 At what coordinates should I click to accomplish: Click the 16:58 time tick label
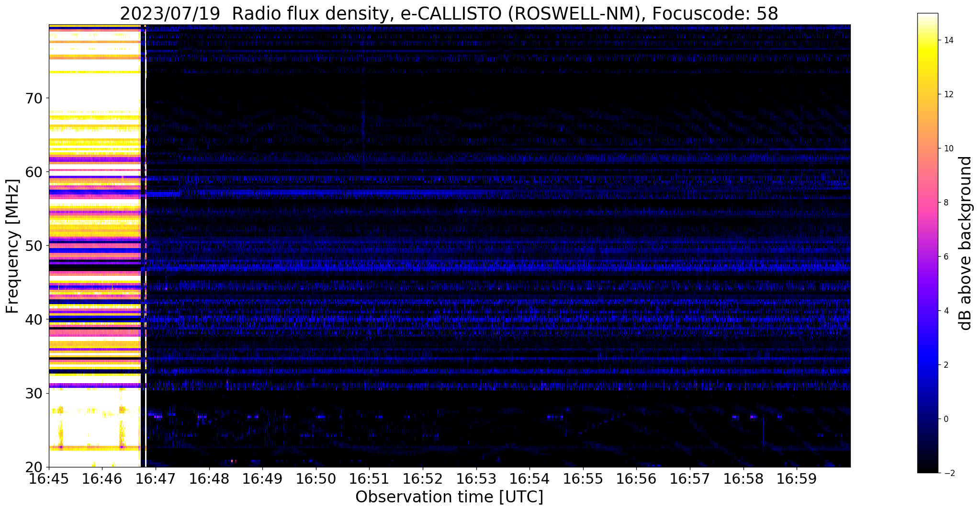click(x=743, y=479)
